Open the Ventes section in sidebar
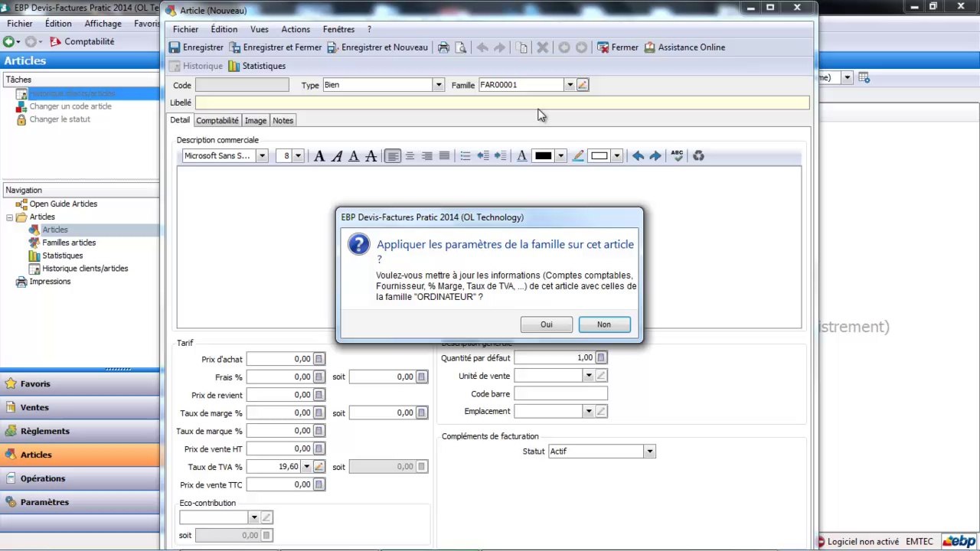Viewport: 980px width, 551px height. [80, 408]
